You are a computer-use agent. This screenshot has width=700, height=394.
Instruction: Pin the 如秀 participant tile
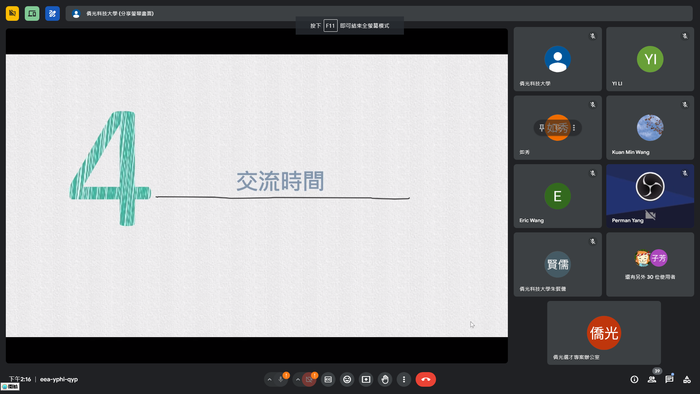pyautogui.click(x=541, y=128)
